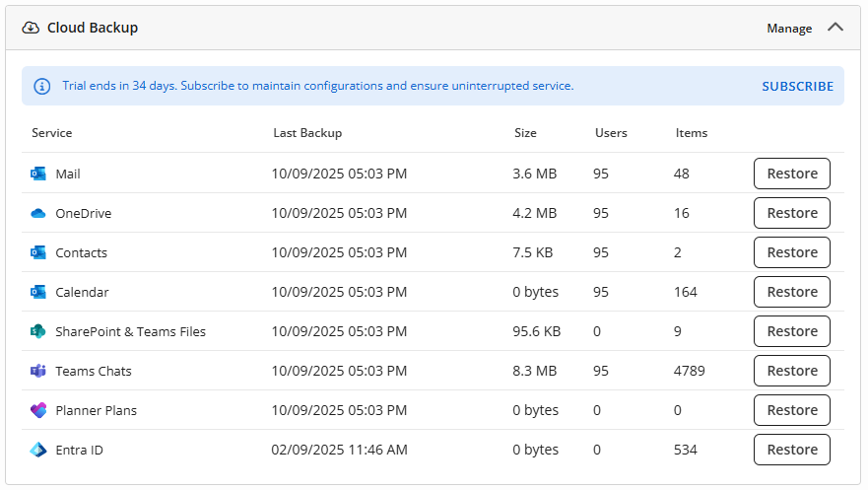Restore the Entra ID backup

pos(792,450)
